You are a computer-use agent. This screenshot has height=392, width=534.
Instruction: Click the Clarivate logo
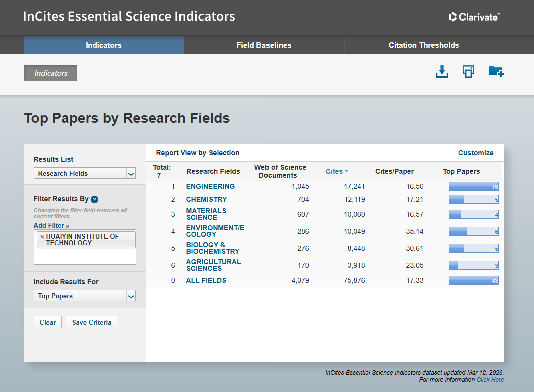click(474, 17)
